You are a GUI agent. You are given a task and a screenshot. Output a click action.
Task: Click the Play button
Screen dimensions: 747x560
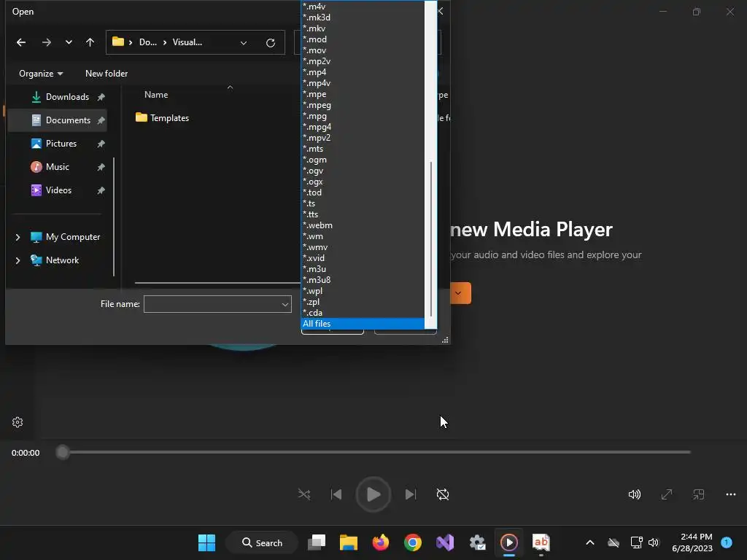pos(373,494)
